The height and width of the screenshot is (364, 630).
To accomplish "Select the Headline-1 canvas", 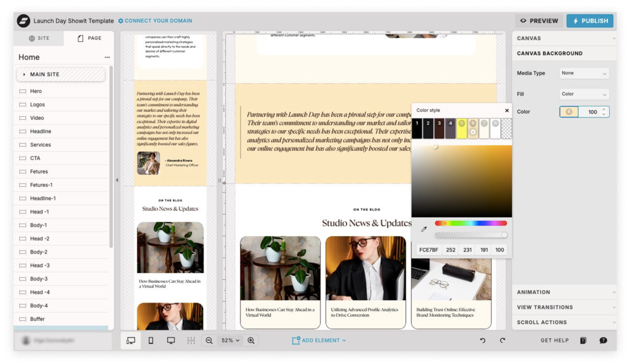I will tap(62, 198).
